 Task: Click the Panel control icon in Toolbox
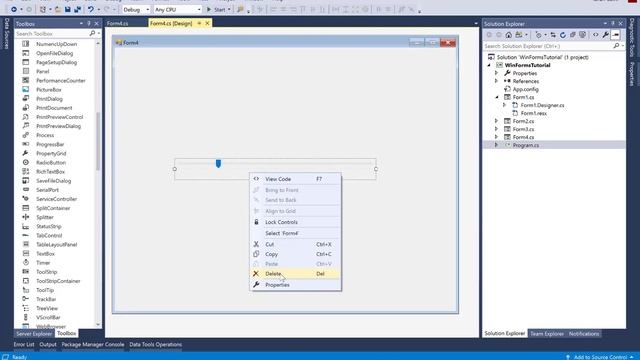pos(26,71)
